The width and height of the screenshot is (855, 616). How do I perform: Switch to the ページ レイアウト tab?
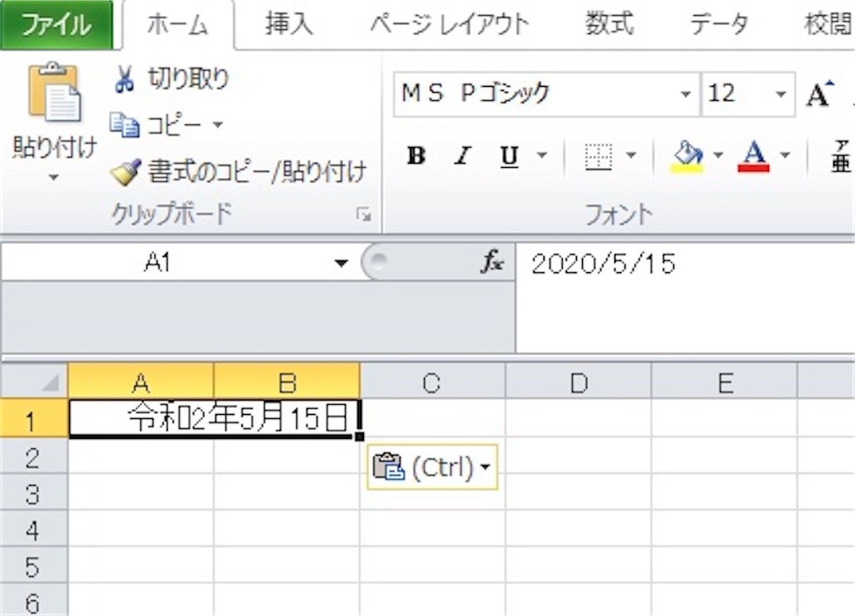tap(449, 25)
